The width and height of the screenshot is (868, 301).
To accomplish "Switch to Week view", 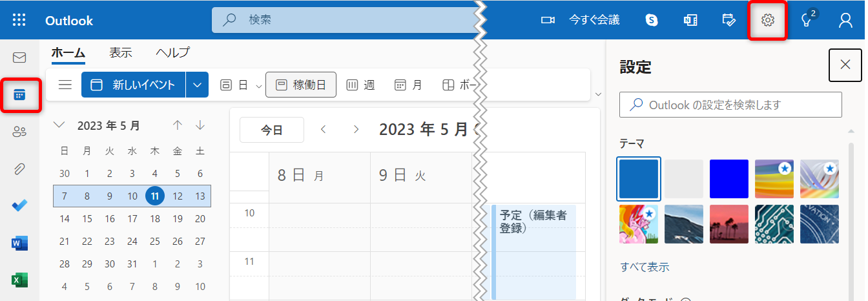I will click(x=361, y=85).
